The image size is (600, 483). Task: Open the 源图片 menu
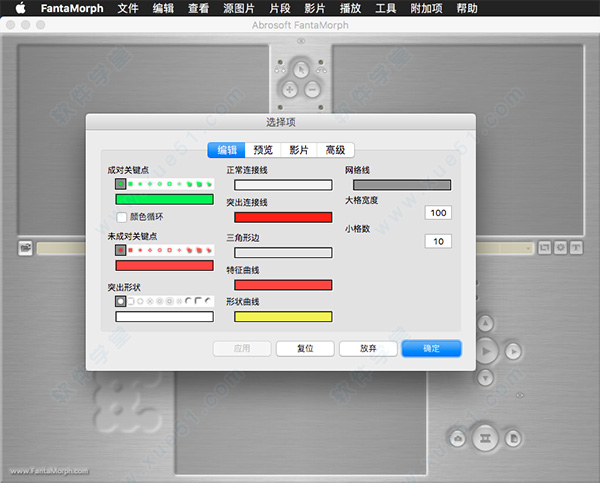coord(239,8)
